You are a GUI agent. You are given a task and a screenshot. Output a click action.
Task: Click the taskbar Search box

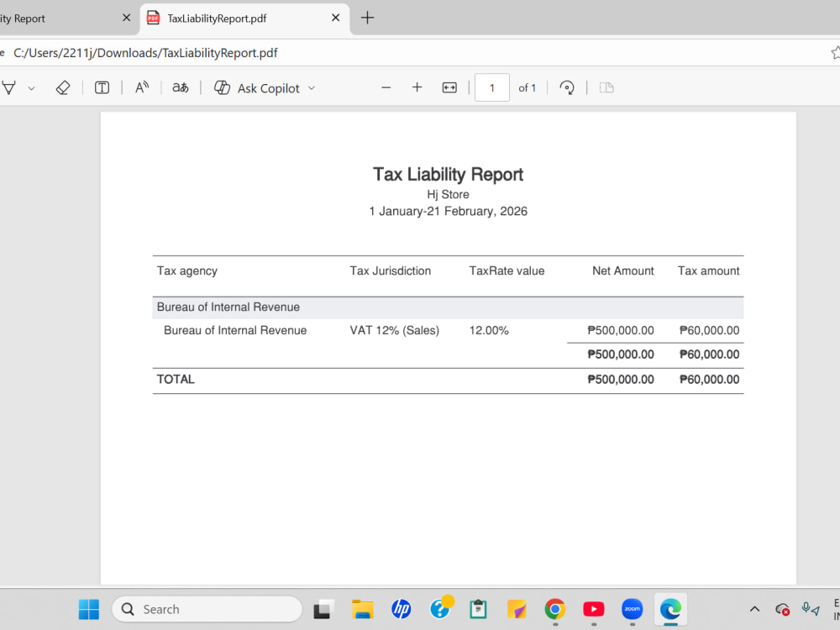[207, 609]
